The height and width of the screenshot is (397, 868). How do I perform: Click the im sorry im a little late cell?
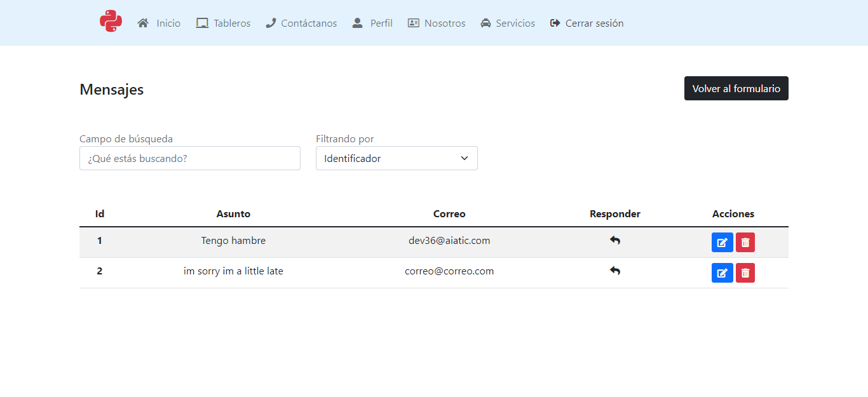pos(233,271)
